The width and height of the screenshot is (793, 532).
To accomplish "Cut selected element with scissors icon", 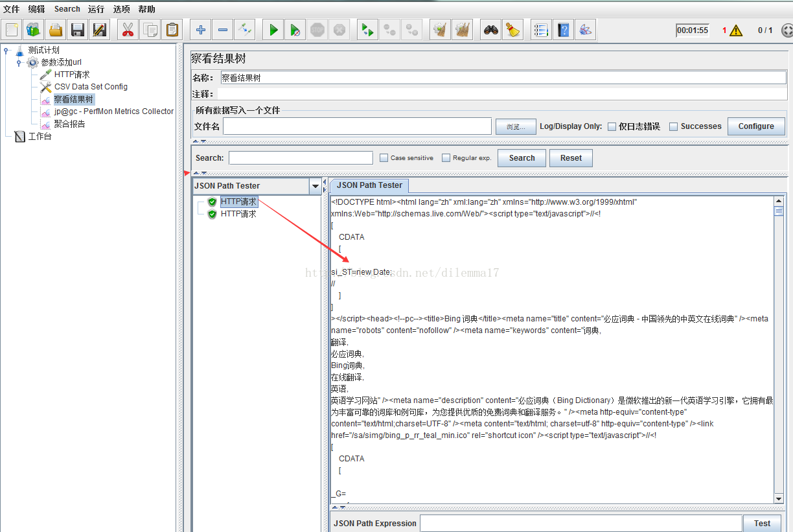I will click(128, 30).
